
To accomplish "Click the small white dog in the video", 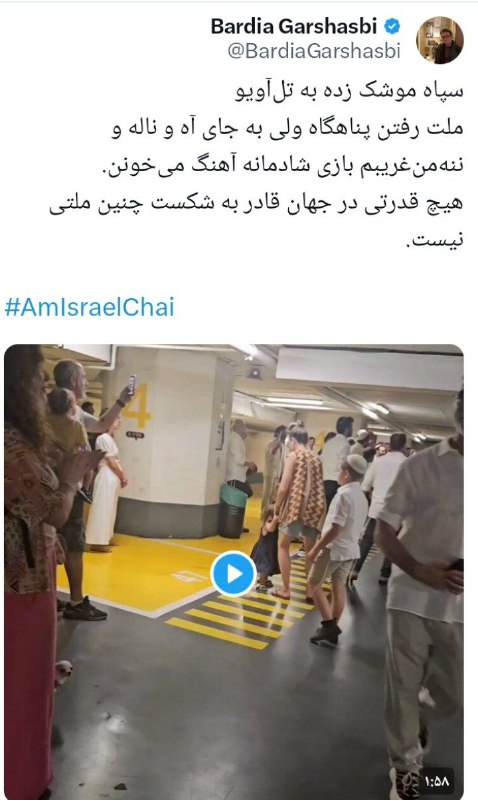I will pyautogui.click(x=63, y=672).
